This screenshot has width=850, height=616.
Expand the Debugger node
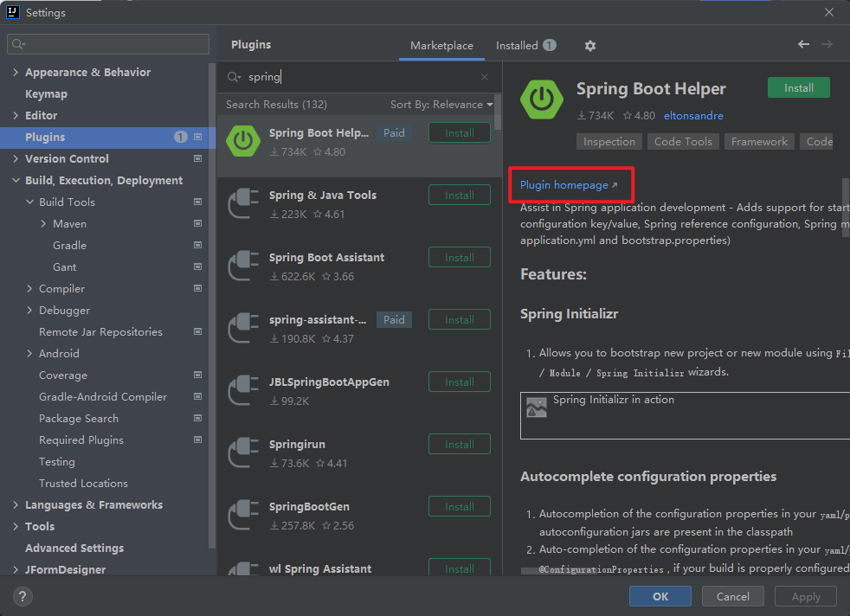[x=29, y=311]
